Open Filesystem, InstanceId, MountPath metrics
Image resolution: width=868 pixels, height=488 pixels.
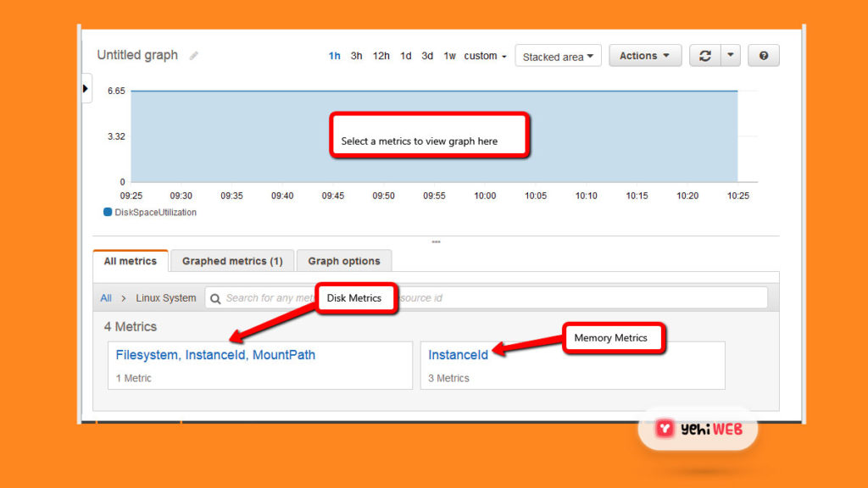point(215,355)
